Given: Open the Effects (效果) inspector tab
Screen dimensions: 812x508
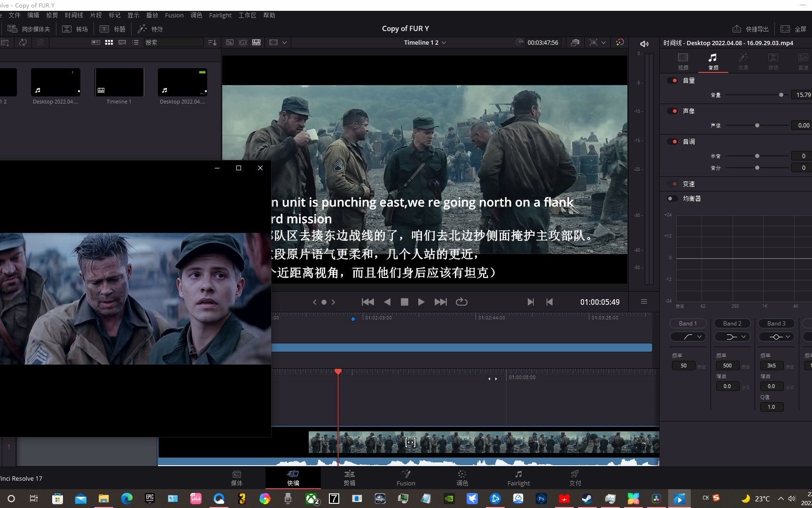Looking at the screenshot, I should [x=743, y=61].
